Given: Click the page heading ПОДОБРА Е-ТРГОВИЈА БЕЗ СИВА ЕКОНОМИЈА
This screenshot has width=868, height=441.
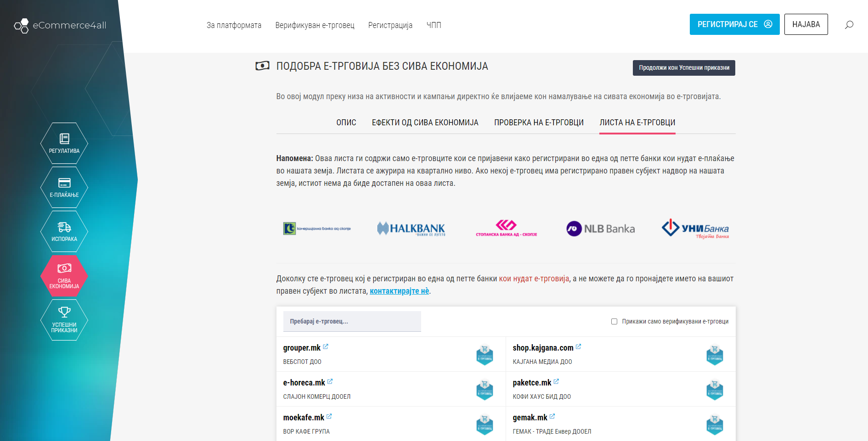Looking at the screenshot, I should [x=382, y=66].
